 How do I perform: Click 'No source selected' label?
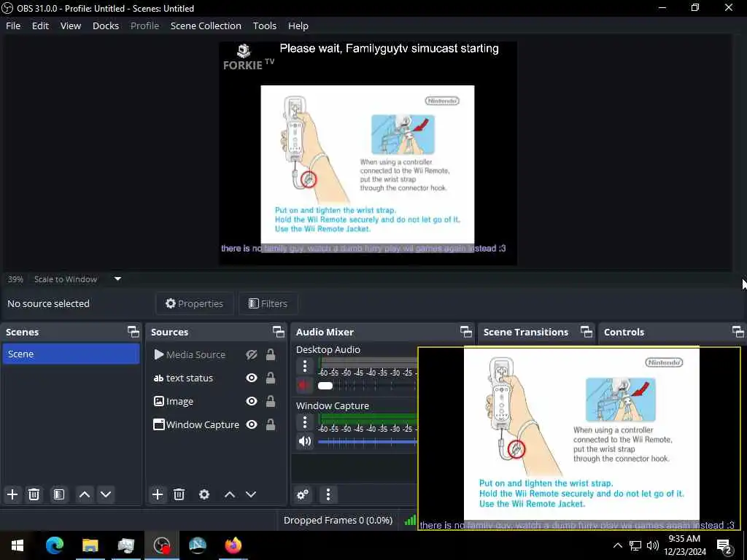(x=48, y=303)
